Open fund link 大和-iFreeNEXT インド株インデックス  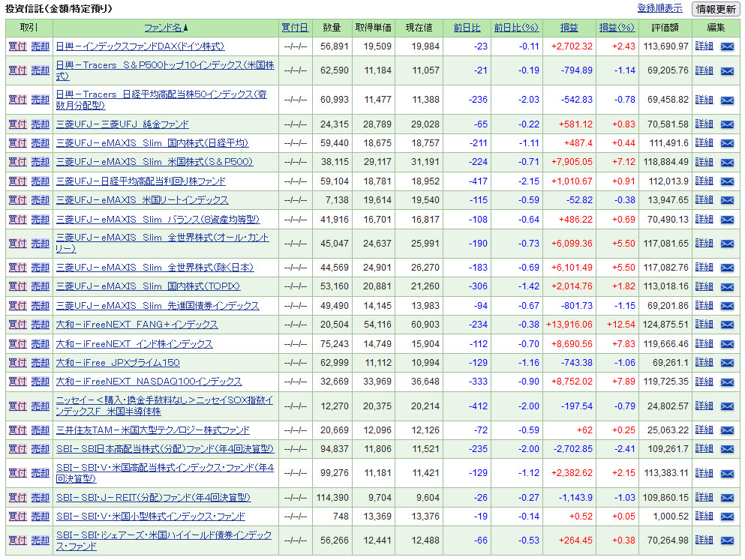(x=134, y=343)
